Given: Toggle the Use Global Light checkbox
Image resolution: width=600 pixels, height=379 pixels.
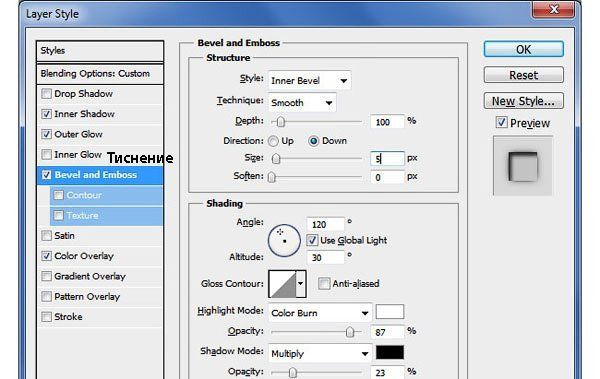Looking at the screenshot, I should pos(312,240).
